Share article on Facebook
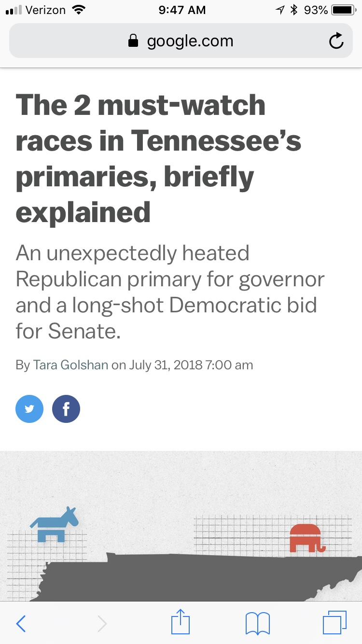The height and width of the screenshot is (644, 362). tap(66, 409)
